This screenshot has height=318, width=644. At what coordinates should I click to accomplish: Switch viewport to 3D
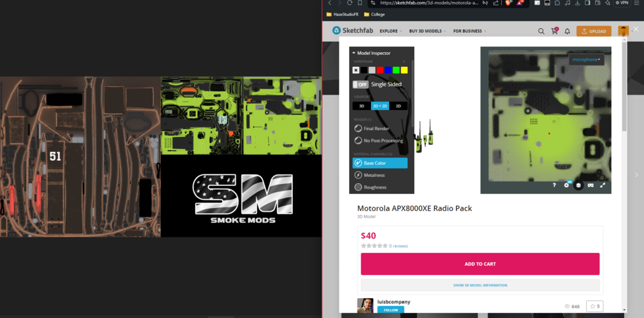(x=362, y=106)
